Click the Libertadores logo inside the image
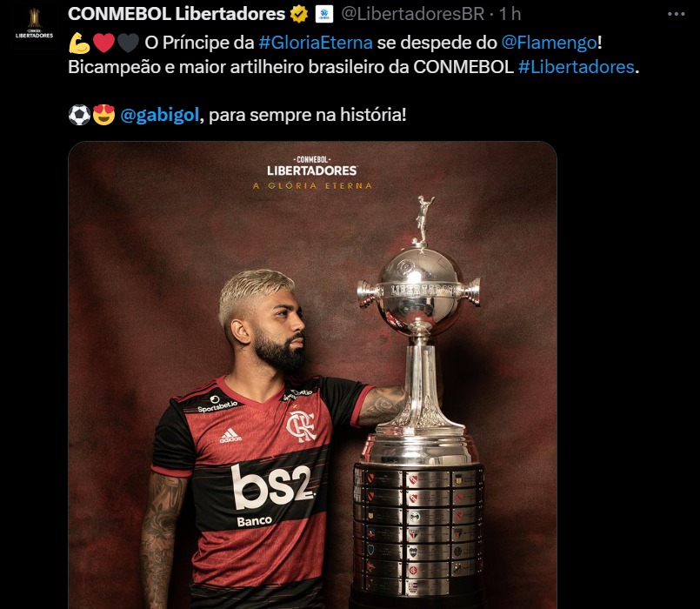 tap(312, 173)
